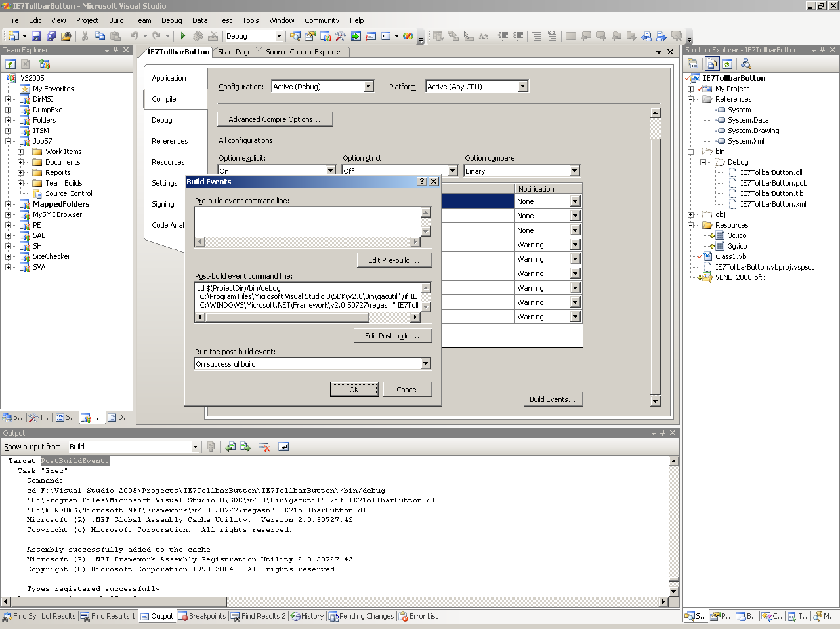Start debugging with the green play icon
Screen dimensions: 840x629
(183, 36)
